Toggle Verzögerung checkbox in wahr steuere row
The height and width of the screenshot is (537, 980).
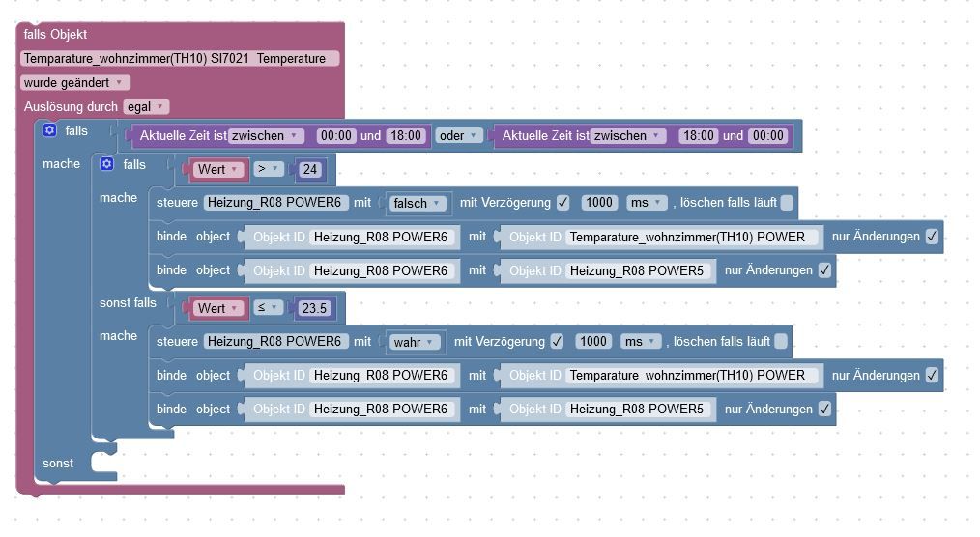click(557, 341)
